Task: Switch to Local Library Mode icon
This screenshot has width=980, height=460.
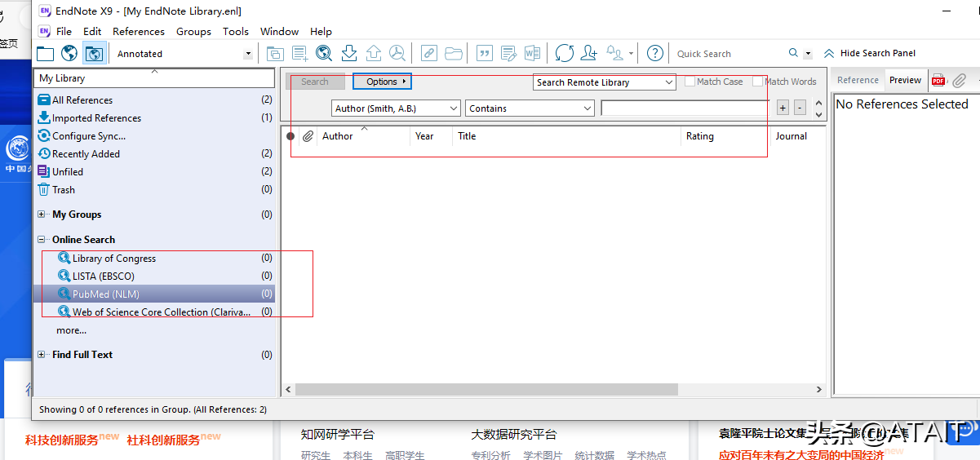Action: [x=45, y=54]
